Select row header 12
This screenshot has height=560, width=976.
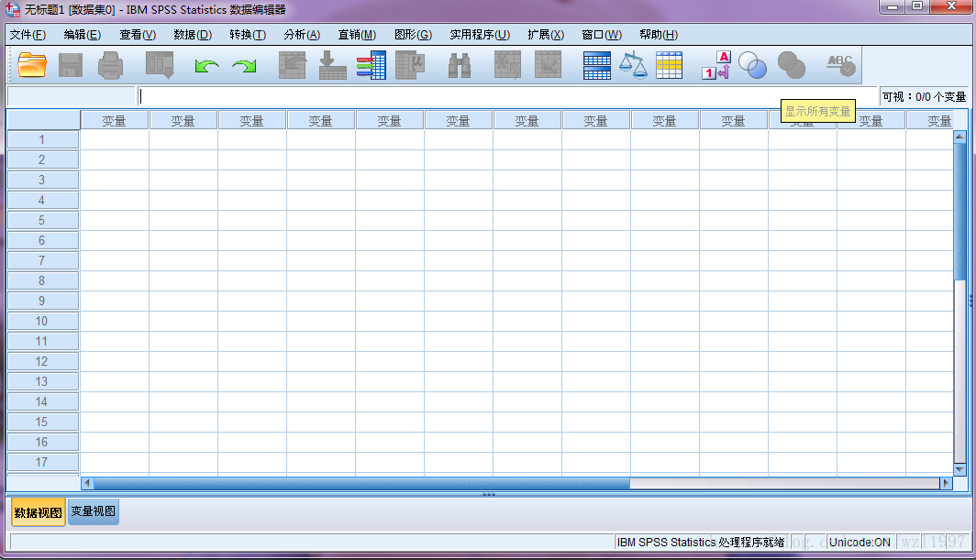42,361
